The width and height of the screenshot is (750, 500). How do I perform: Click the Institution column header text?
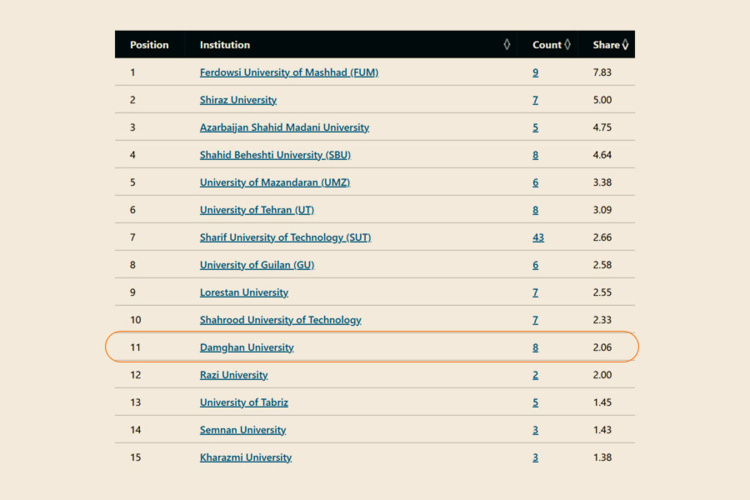coord(225,44)
